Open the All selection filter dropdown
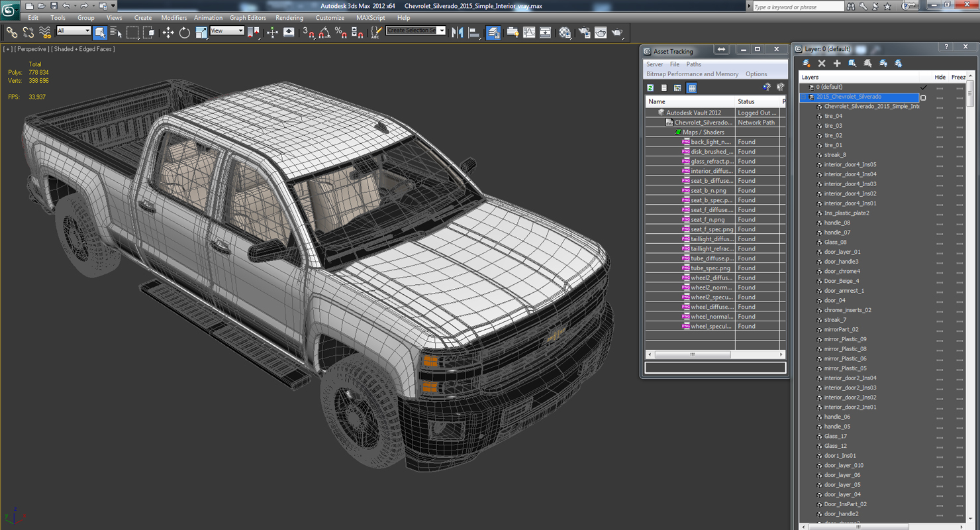Viewport: 980px width, 530px height. pos(73,30)
